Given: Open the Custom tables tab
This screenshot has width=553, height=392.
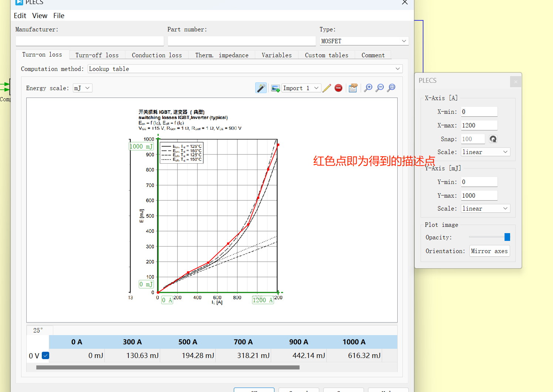Looking at the screenshot, I should pos(327,55).
